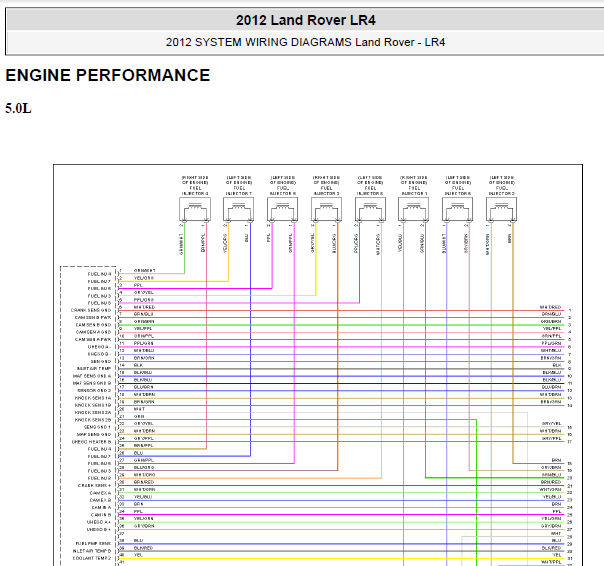Click the "KNOCK SENS 2A" pin label
604x566 pixels.
click(93, 413)
